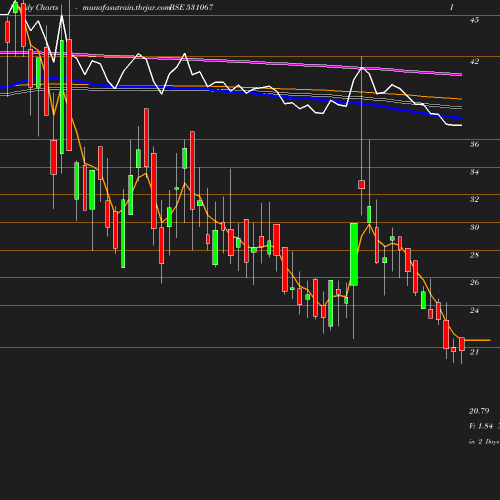
Task: Click the munafasutrain.tbrjar.com watermark link text
Action: 126,7
